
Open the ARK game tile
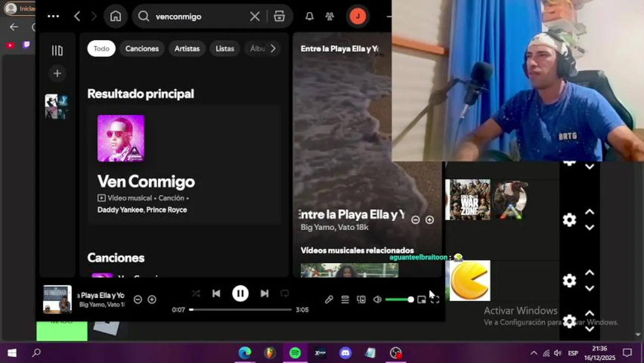pyautogui.click(x=511, y=200)
